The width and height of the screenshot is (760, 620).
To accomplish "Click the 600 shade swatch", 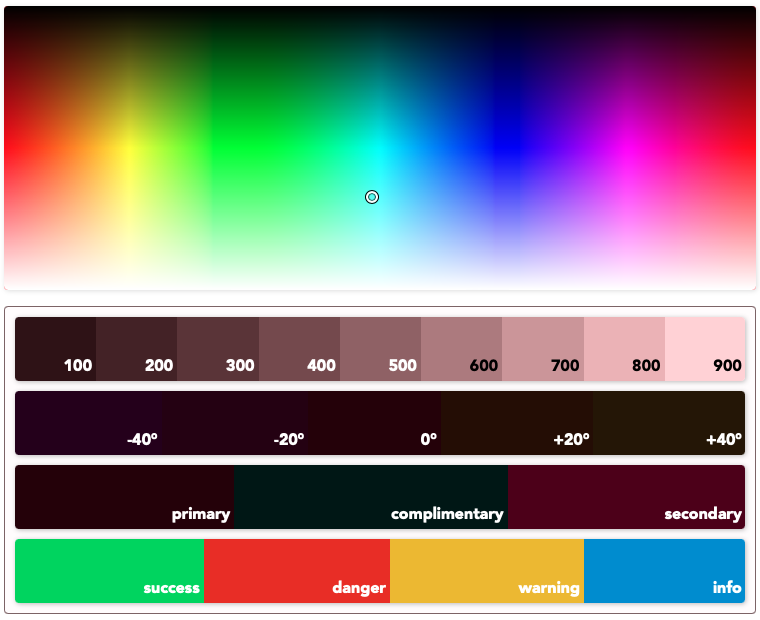I will (x=461, y=349).
